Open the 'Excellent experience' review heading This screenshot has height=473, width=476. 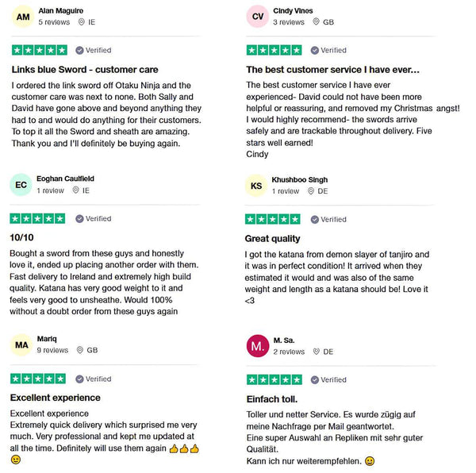click(x=56, y=398)
